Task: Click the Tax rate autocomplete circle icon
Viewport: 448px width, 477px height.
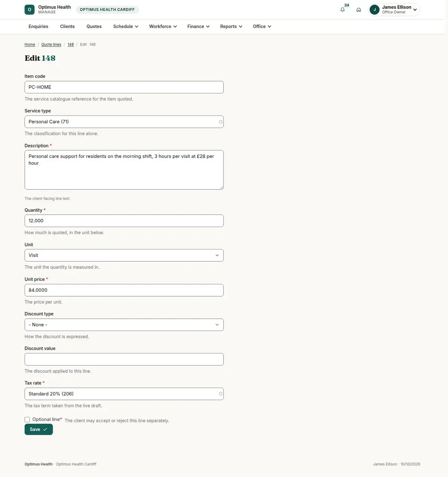Action: (221, 394)
